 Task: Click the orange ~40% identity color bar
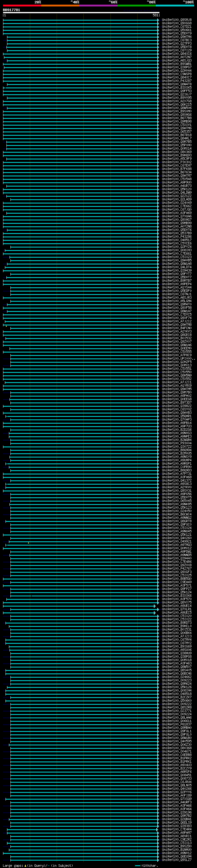pyautogui.click(x=60, y=6)
